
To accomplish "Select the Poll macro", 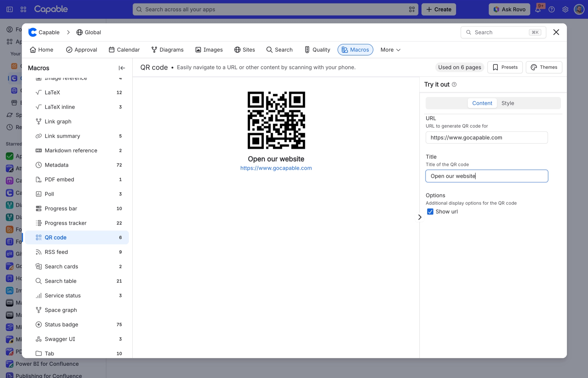I will click(77, 194).
